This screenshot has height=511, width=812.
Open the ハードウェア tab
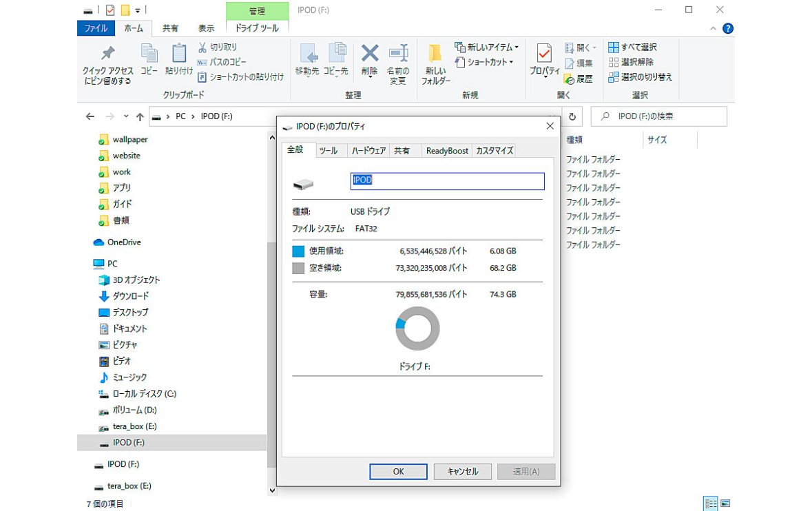click(x=368, y=151)
